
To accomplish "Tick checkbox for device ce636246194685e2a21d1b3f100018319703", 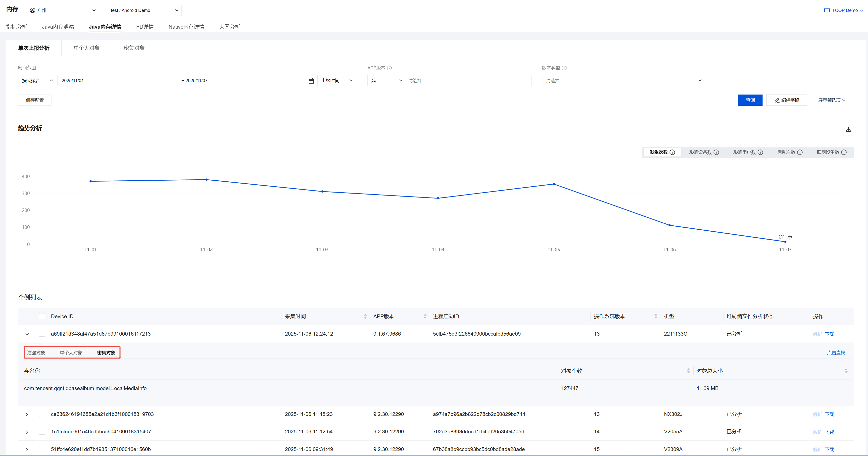I will [x=42, y=414].
